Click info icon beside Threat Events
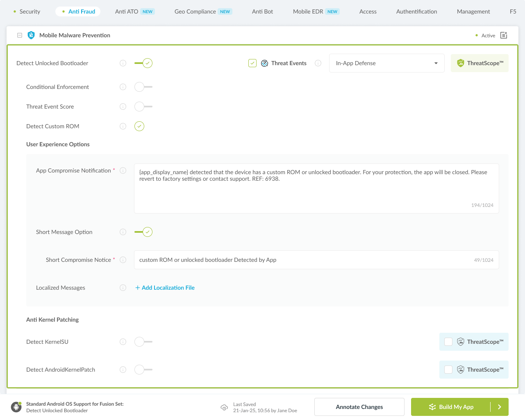 [318, 63]
